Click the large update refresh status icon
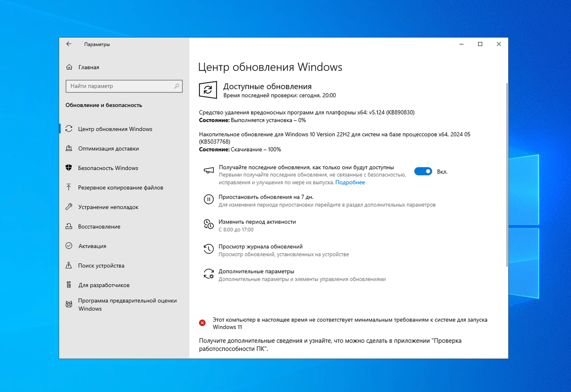The width and height of the screenshot is (571, 392). [208, 90]
